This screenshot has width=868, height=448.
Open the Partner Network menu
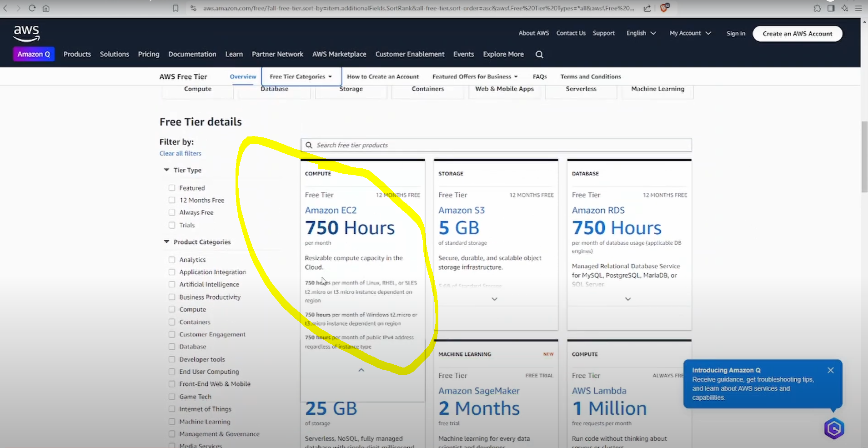pyautogui.click(x=277, y=54)
